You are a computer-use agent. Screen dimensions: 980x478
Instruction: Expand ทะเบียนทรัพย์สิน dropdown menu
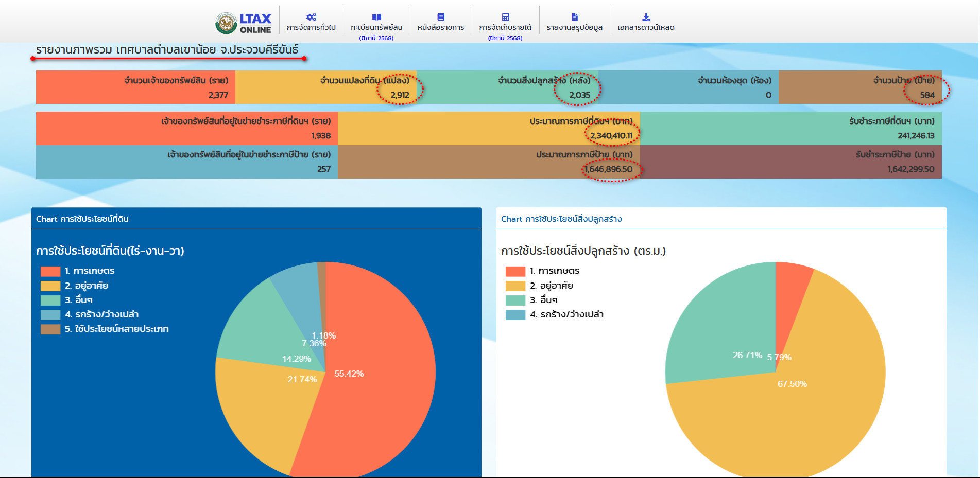pos(376,27)
